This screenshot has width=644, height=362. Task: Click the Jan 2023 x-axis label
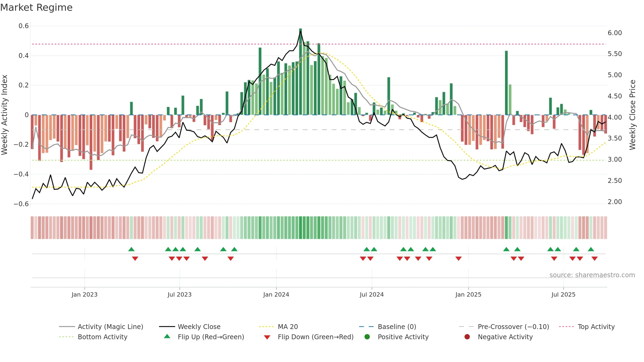click(85, 294)
